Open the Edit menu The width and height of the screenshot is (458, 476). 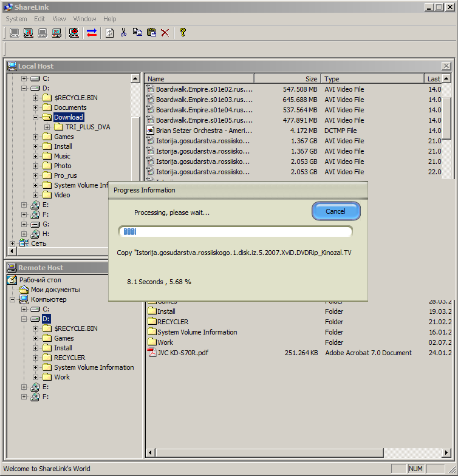[x=39, y=19]
